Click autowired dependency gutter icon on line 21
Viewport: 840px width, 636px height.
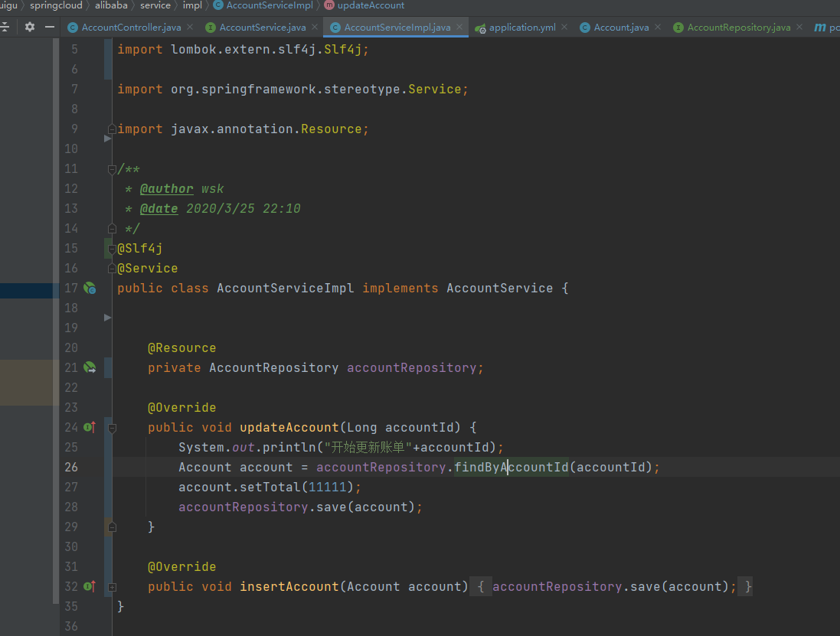[x=90, y=368]
